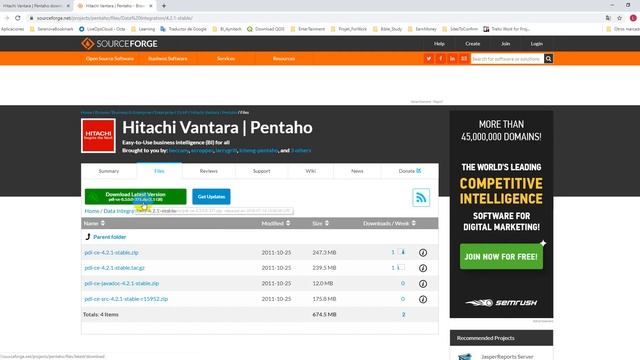Open Bible_Study bookmarks folder
The width and height of the screenshot is (640, 360).
coord(387,29)
